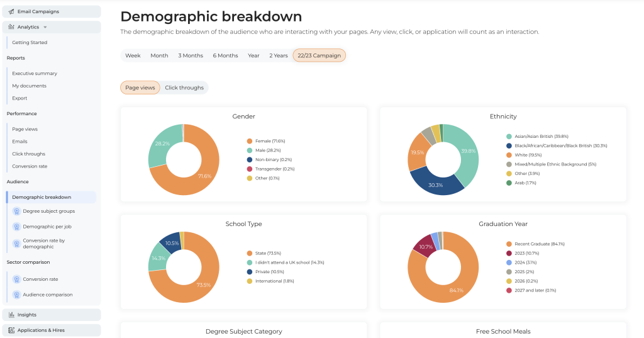This screenshot has height=338, width=644.
Task: Open Demographic per job page
Action: 47,227
